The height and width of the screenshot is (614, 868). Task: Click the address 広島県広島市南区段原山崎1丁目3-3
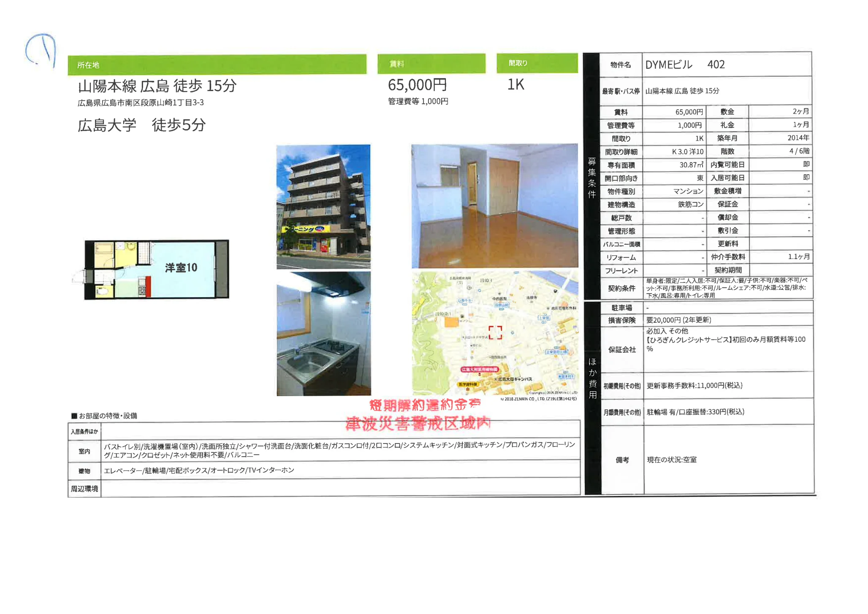[141, 103]
